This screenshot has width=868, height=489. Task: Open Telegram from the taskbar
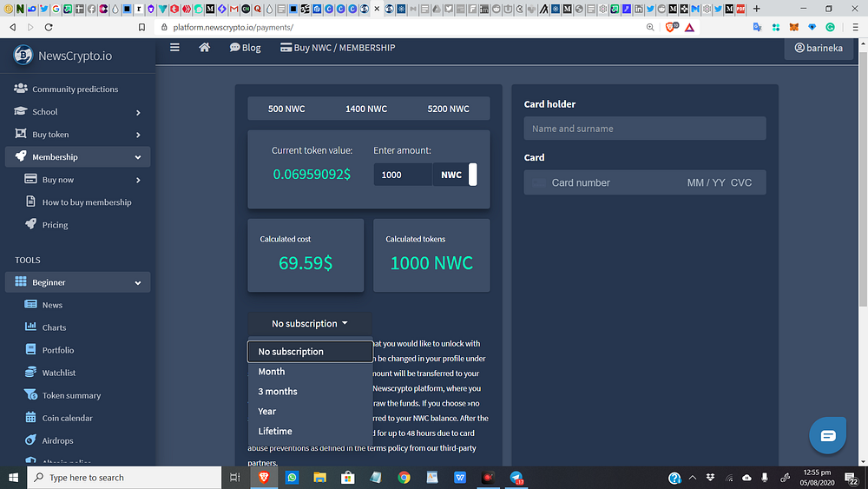click(516, 478)
